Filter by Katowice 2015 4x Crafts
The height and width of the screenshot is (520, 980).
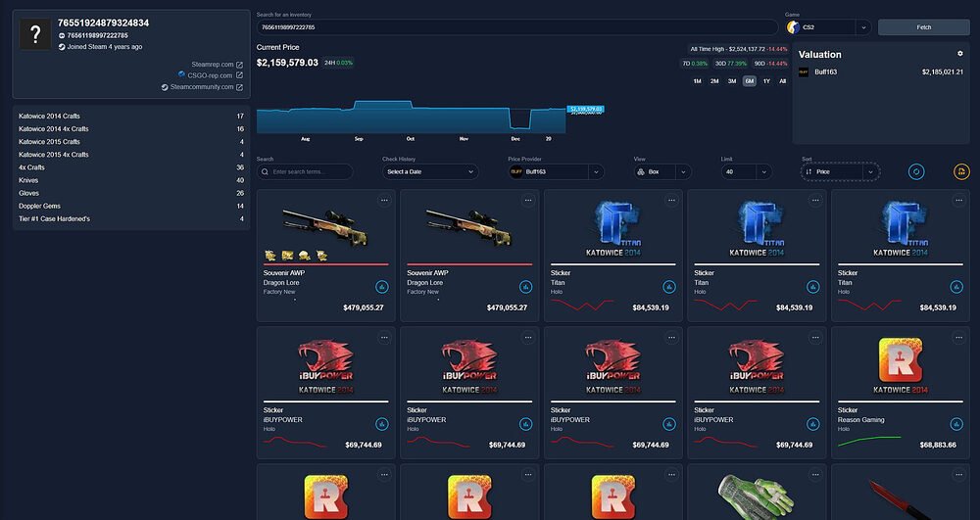click(x=131, y=155)
